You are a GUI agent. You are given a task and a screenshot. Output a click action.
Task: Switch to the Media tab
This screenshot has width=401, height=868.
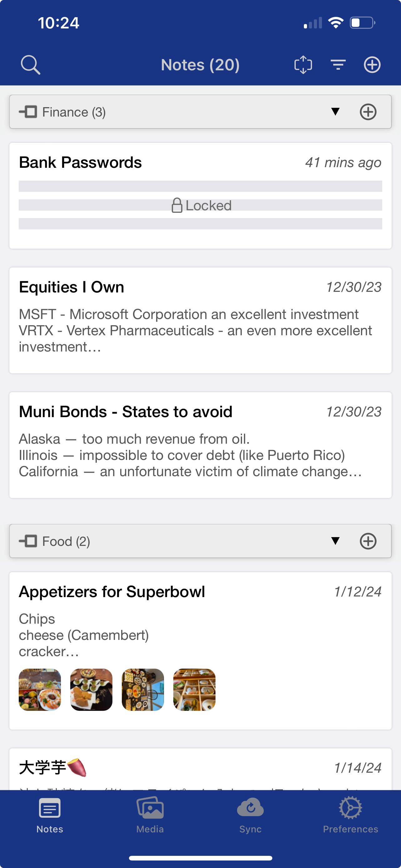(150, 815)
